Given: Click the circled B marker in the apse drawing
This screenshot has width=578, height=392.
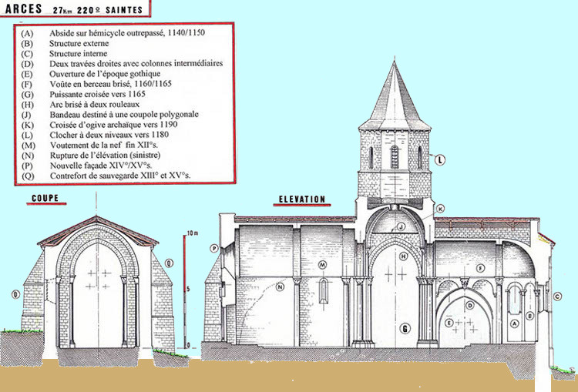Looking at the screenshot, I should click(x=529, y=316).
